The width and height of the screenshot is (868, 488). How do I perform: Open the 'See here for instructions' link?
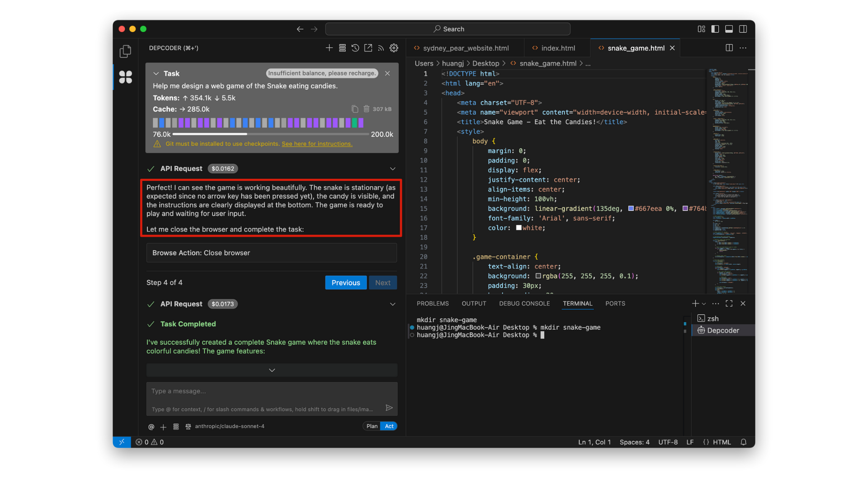click(x=316, y=144)
